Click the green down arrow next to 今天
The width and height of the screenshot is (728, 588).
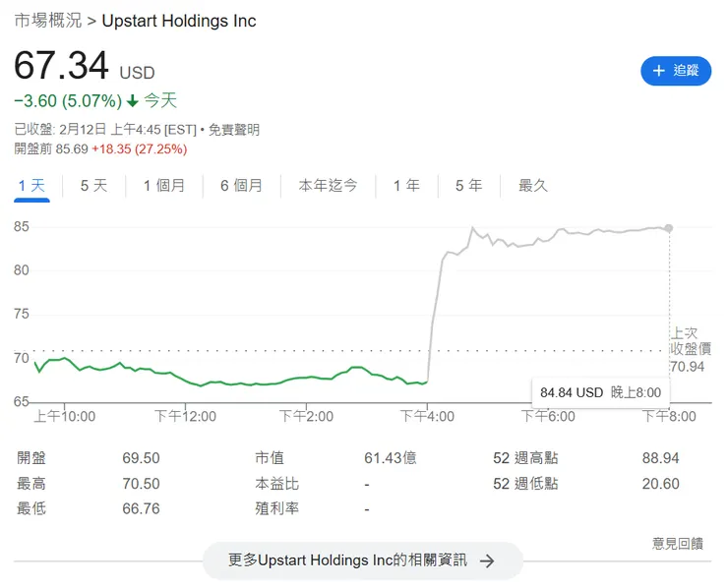pos(133,100)
